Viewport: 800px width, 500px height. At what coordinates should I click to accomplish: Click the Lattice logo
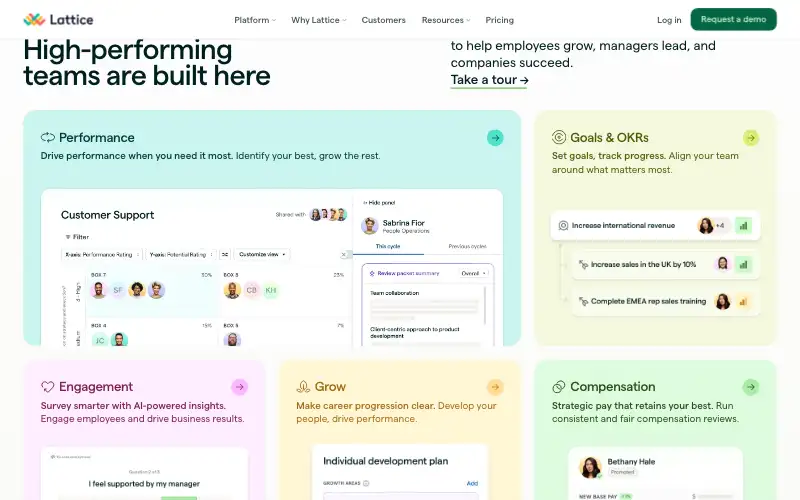[58, 20]
